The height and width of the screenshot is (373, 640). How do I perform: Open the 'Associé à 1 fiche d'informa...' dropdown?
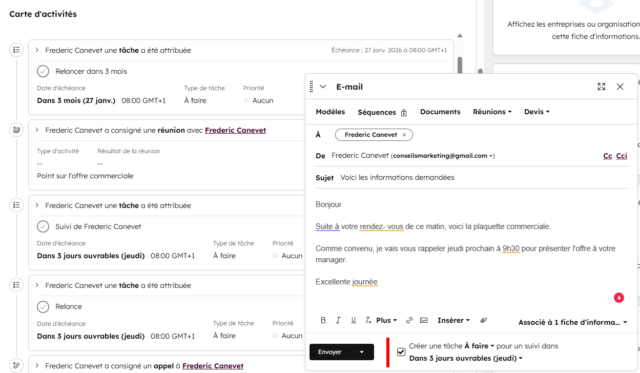pos(573,322)
